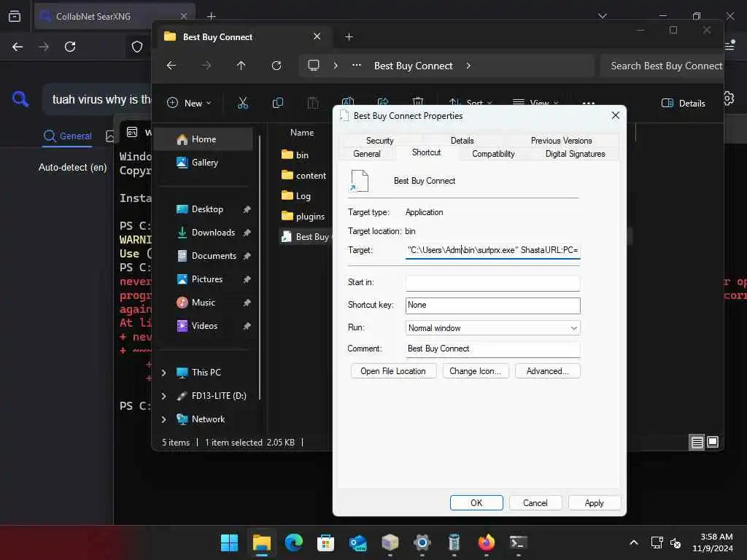
Task: Switch to the Details tab in Properties
Action: (x=462, y=141)
